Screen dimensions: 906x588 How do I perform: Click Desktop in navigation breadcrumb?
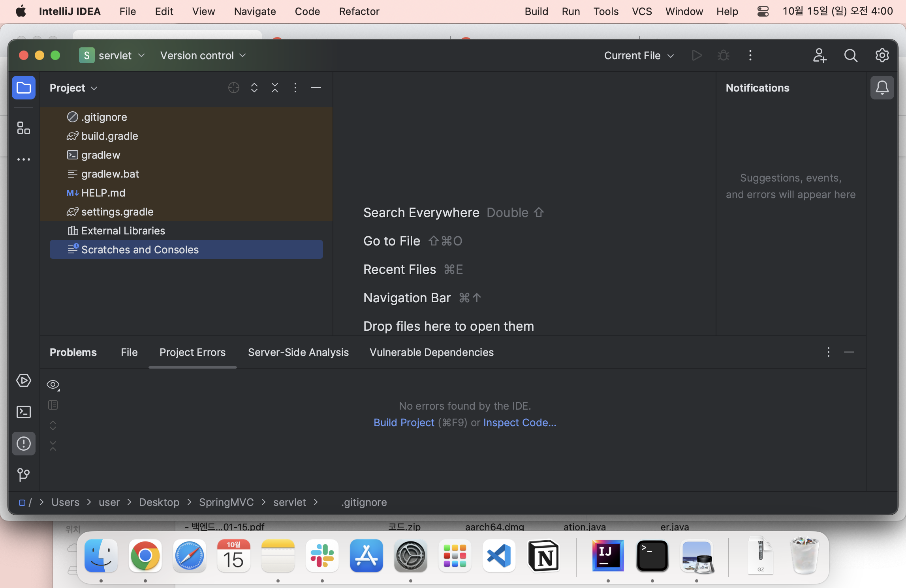tap(159, 502)
